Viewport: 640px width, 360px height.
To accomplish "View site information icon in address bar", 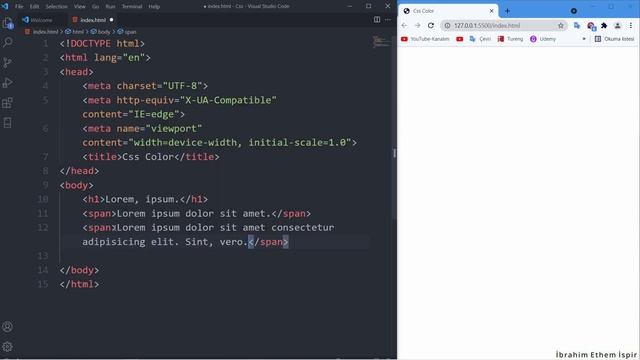I will 447,25.
